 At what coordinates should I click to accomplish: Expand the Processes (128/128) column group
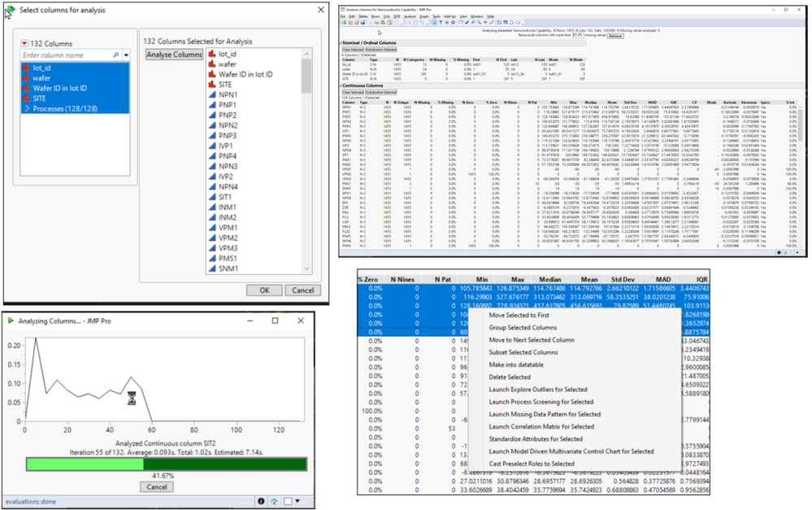pyautogui.click(x=27, y=108)
